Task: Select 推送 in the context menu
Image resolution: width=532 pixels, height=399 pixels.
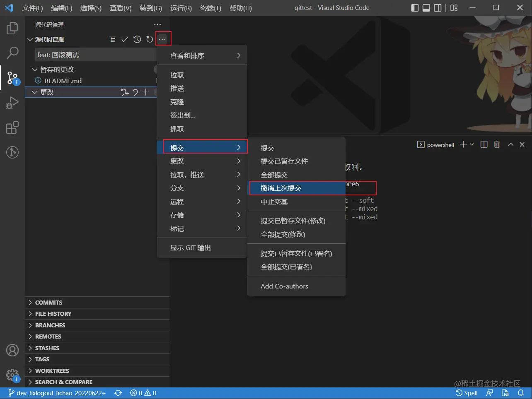Action: (x=202, y=88)
